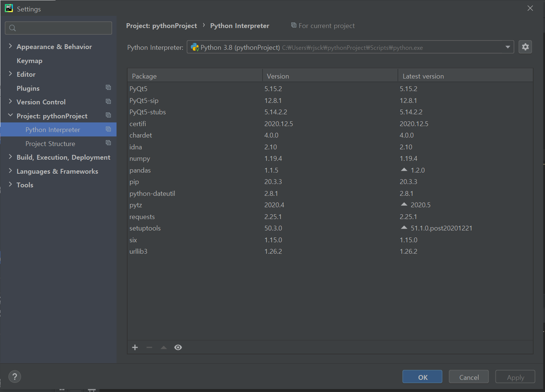The width and height of the screenshot is (545, 392).
Task: Click version 2020.12.5 in certifi Version column
Action: 279,124
